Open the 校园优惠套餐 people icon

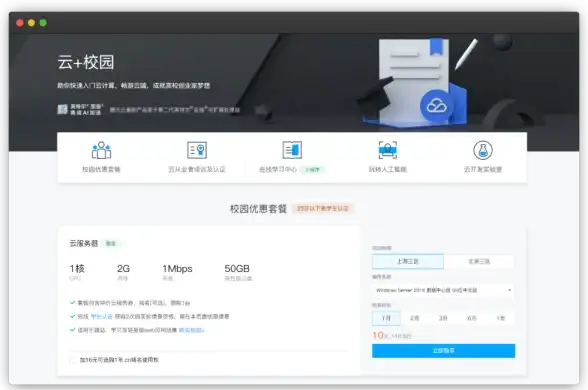(101, 150)
